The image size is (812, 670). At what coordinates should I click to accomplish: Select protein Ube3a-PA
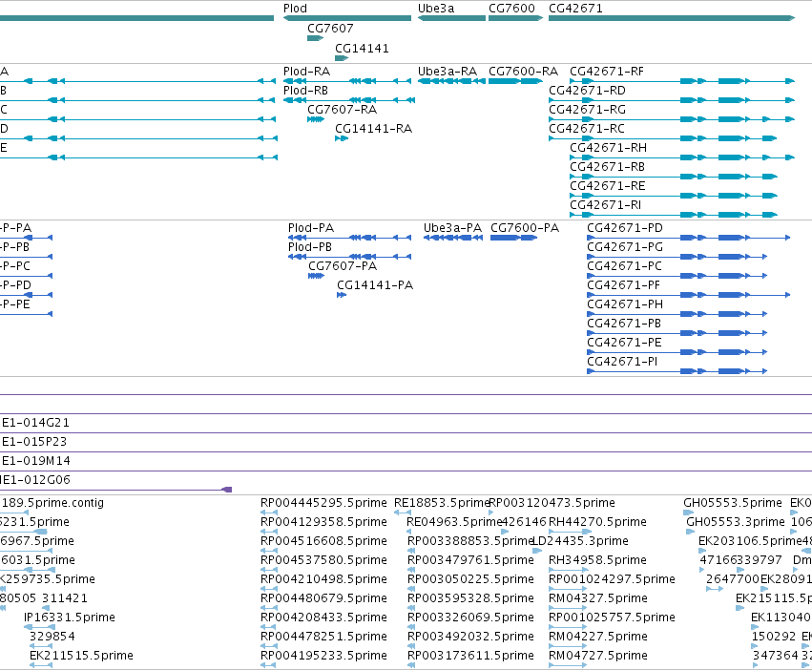coord(452,228)
